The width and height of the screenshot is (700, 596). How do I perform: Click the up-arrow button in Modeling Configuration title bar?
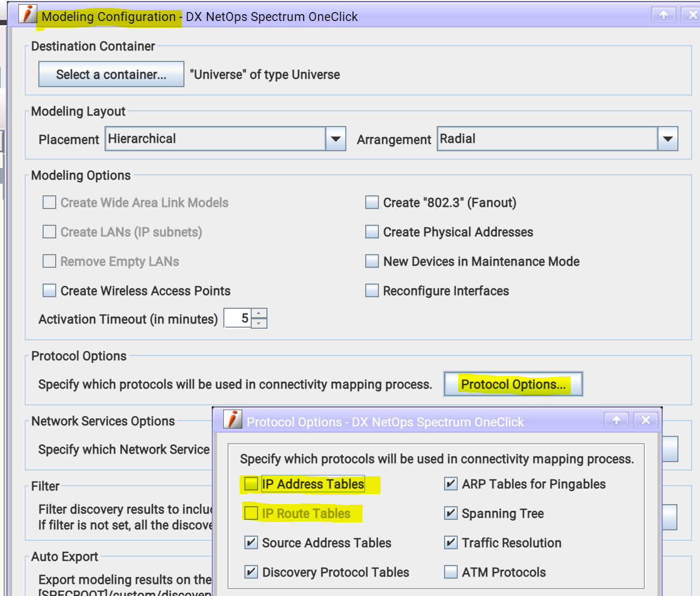664,15
